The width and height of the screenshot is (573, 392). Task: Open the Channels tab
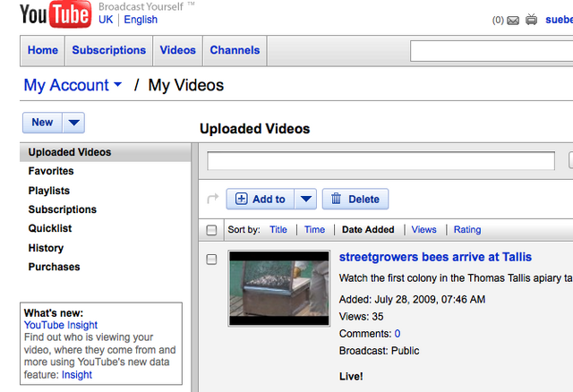235,50
